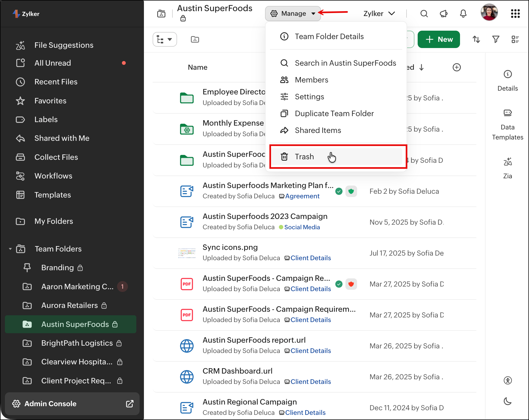Click the sort arrows icon
This screenshot has width=529, height=420.
click(x=476, y=40)
